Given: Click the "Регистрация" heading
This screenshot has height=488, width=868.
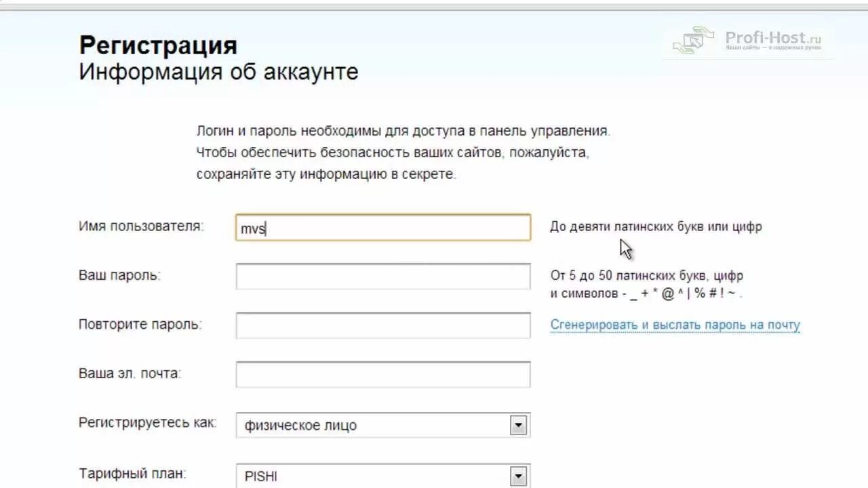Looking at the screenshot, I should click(158, 45).
